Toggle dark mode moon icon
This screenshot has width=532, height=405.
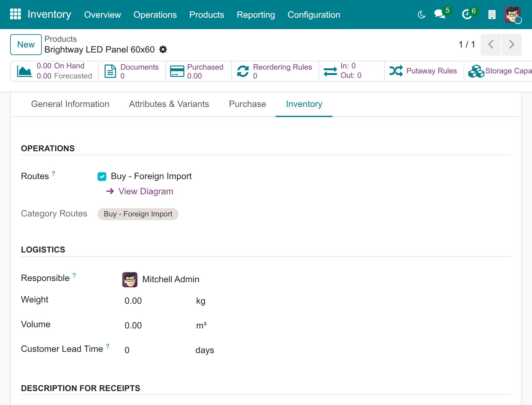pyautogui.click(x=421, y=15)
